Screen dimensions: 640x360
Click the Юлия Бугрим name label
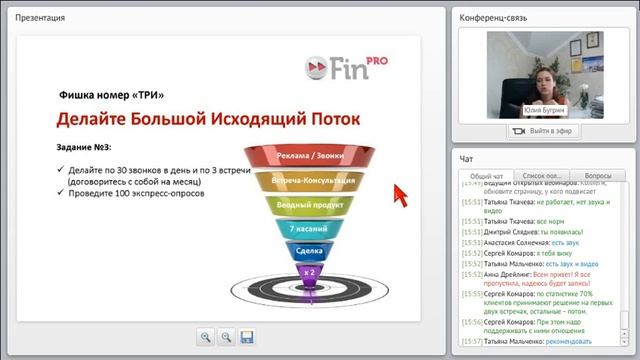point(544,110)
